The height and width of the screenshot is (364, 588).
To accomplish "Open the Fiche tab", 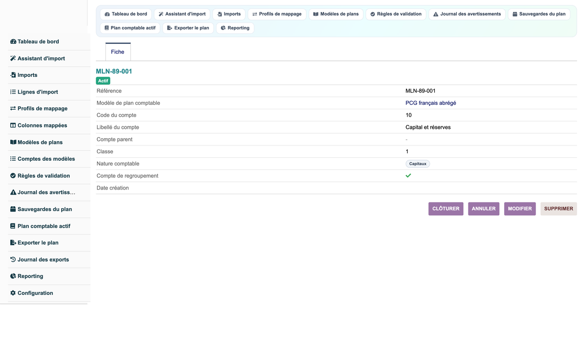I will [118, 52].
